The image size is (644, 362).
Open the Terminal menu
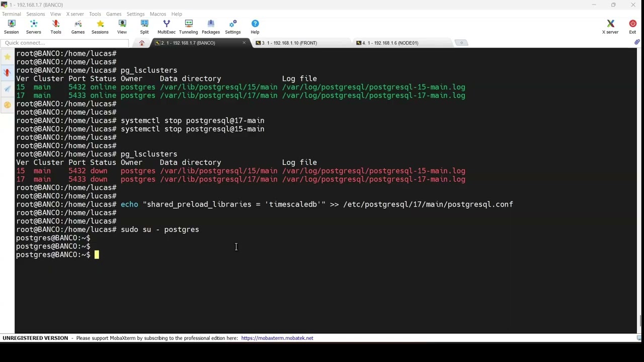11,14
